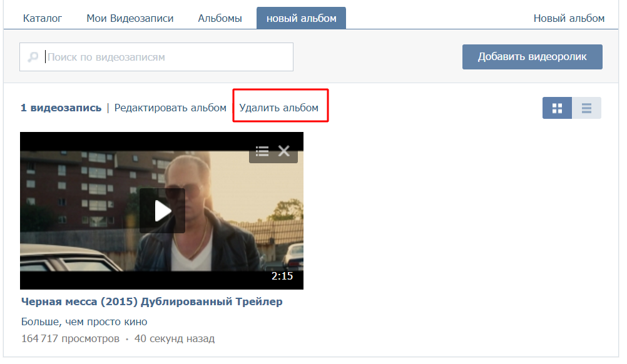
Task: Open the Черная месса (2015) video title link
Action: point(151,301)
